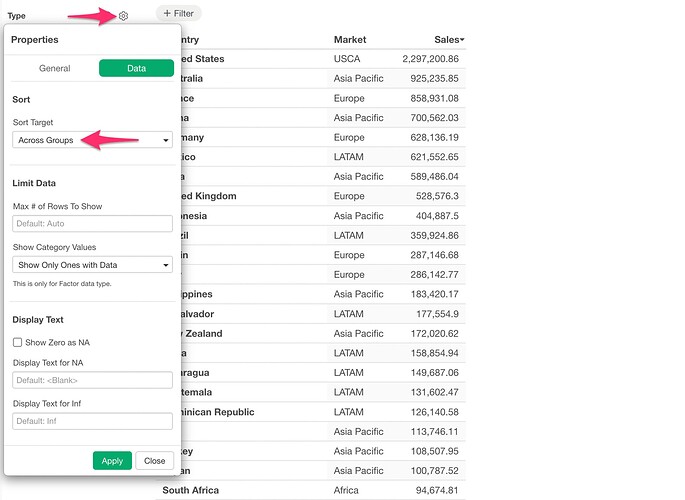Image resolution: width=685 pixels, height=500 pixels.
Task: Click the Type label
Action: [x=17, y=16]
